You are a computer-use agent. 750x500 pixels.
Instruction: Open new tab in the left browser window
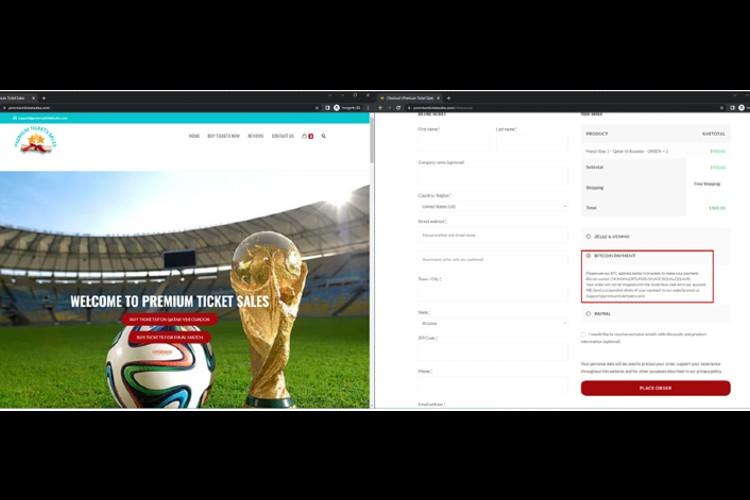(44, 98)
